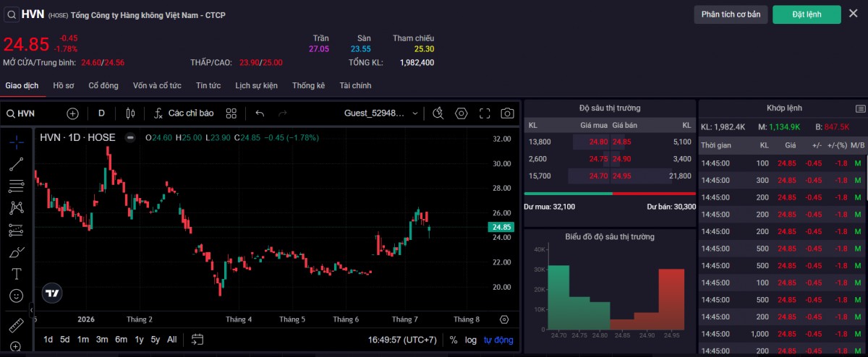Viewport: 868px width, 357px height.
Task: Toggle percent scale on price axis
Action: (x=454, y=340)
